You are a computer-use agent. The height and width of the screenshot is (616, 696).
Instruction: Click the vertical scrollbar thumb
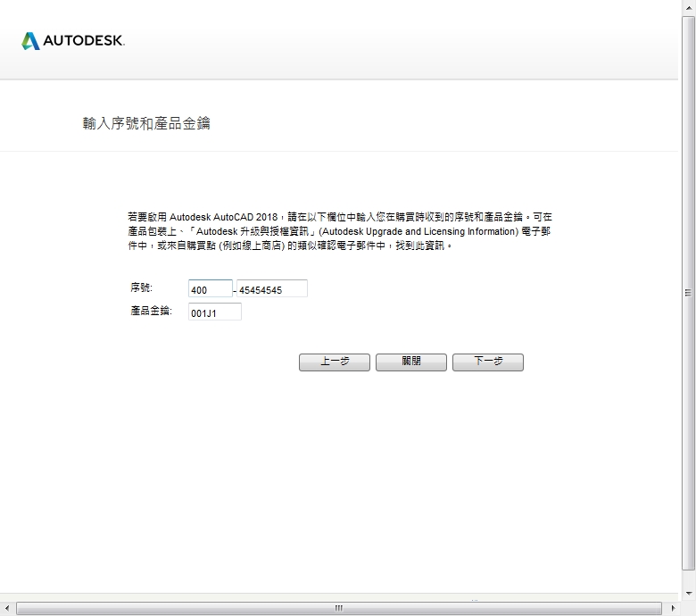tap(689, 293)
